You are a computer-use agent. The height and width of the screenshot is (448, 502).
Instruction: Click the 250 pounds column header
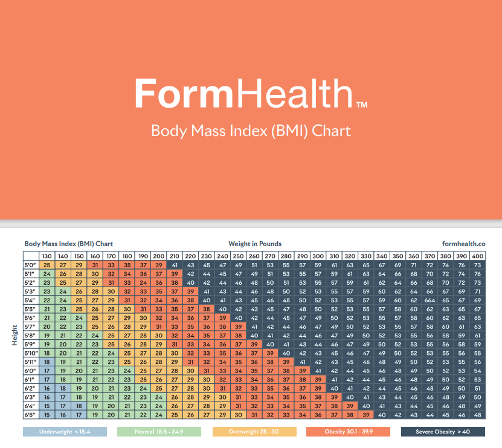point(238,256)
